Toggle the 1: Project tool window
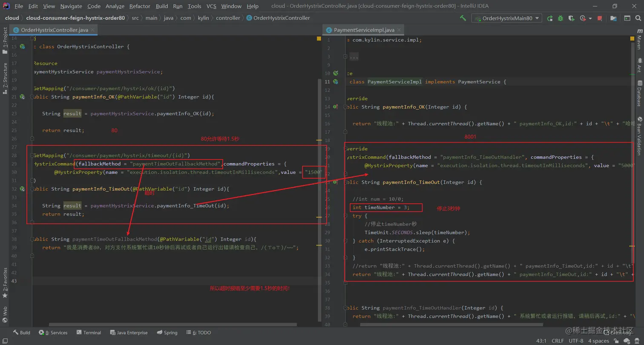 5,40
